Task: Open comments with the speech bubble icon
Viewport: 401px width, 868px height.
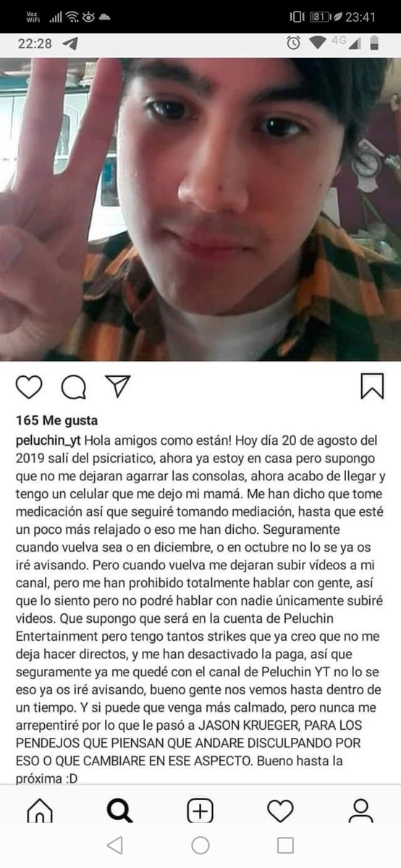Action: coord(73,387)
